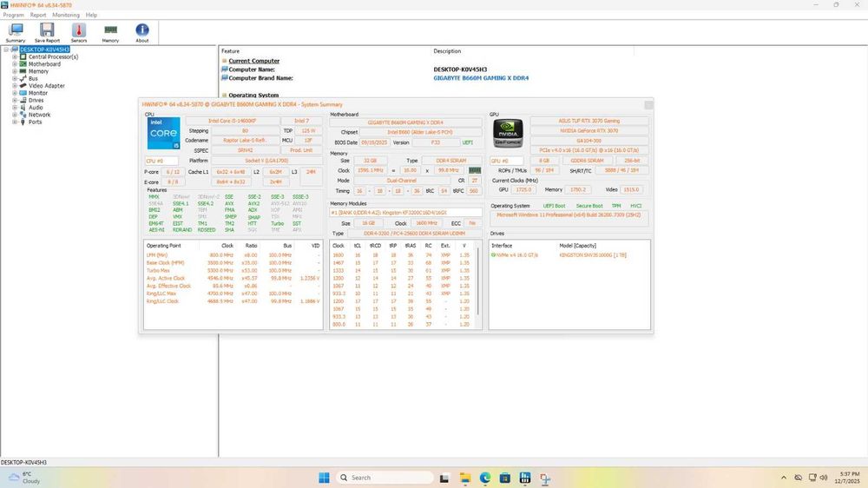The image size is (868, 488).
Task: Launch Microsoft Edge from taskbar
Action: pyautogui.click(x=485, y=478)
